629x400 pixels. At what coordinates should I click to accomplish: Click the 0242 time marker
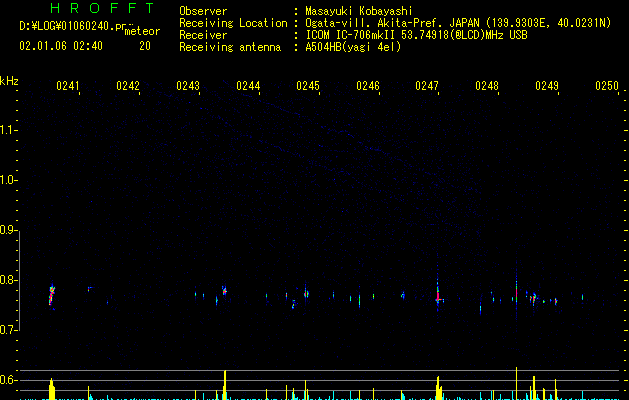(x=128, y=85)
